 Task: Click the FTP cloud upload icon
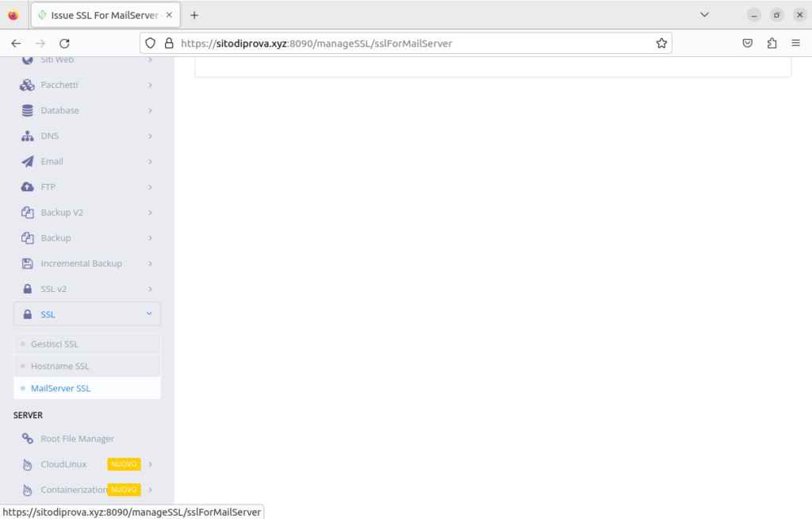[x=28, y=186]
